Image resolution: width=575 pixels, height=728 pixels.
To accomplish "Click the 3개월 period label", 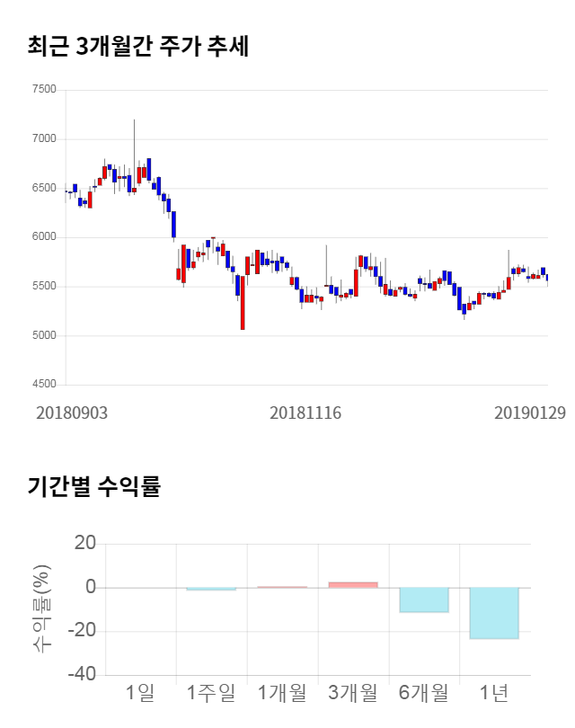I will tap(352, 693).
